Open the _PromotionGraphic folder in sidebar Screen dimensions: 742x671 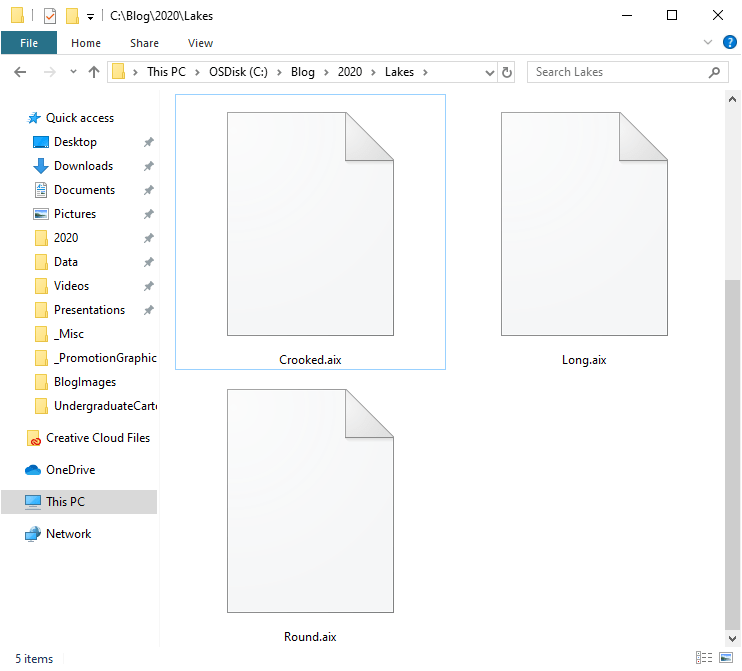click(96, 358)
